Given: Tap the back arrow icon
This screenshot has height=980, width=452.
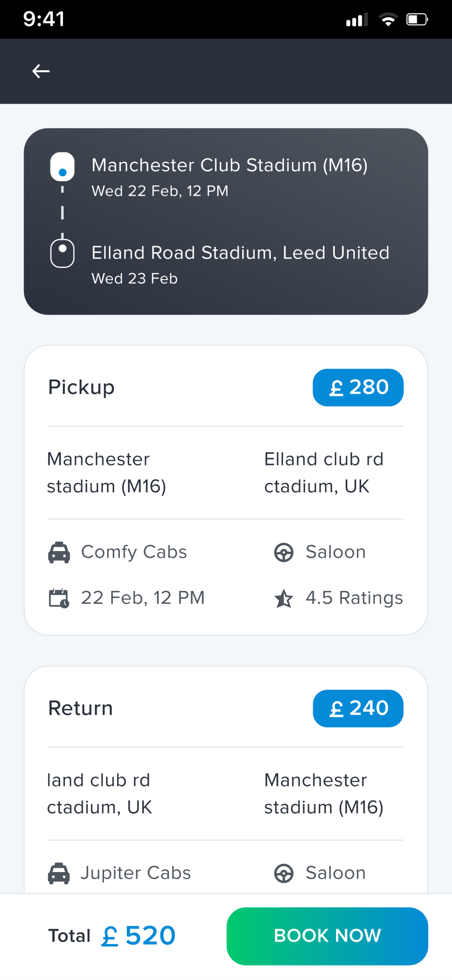Looking at the screenshot, I should (x=41, y=71).
